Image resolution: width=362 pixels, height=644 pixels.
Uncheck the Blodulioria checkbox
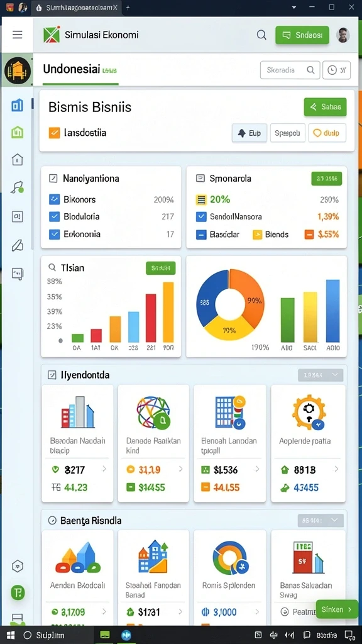click(x=54, y=216)
